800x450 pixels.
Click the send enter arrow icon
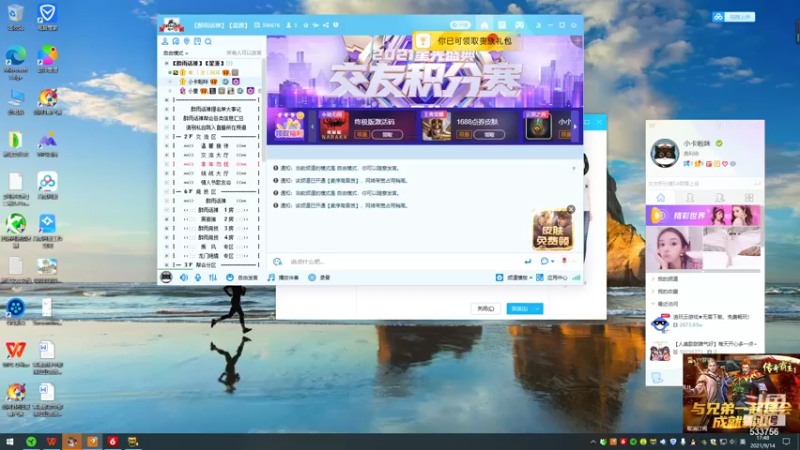coord(528,261)
